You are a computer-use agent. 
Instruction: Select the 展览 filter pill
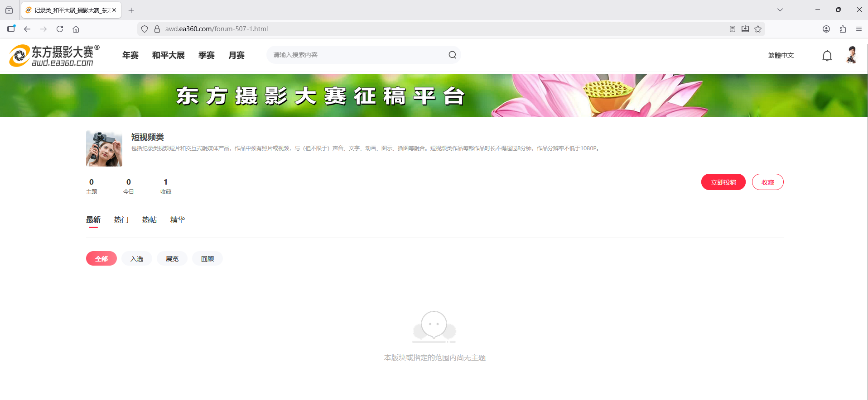172,259
